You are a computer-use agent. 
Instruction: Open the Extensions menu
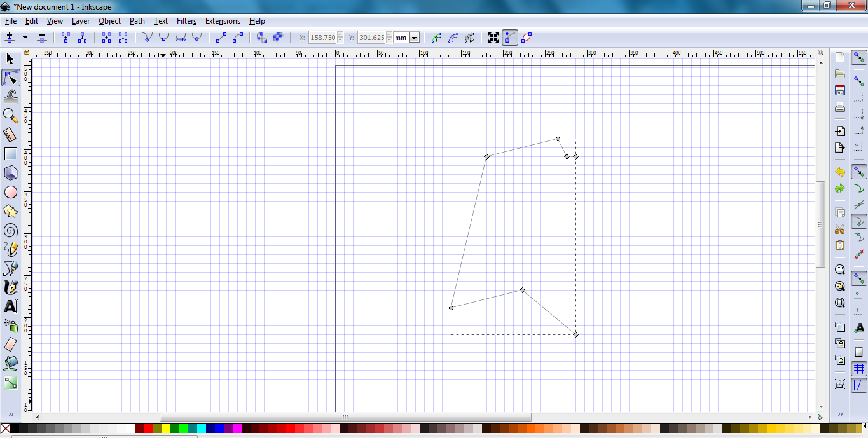tap(223, 21)
